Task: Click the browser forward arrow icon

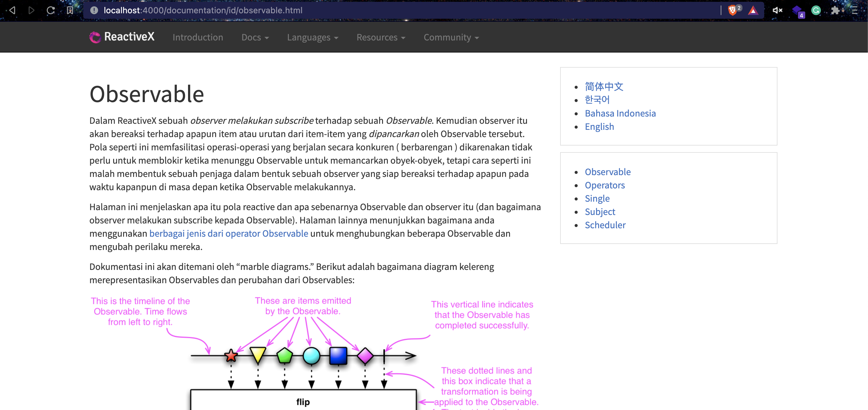Action: tap(31, 10)
